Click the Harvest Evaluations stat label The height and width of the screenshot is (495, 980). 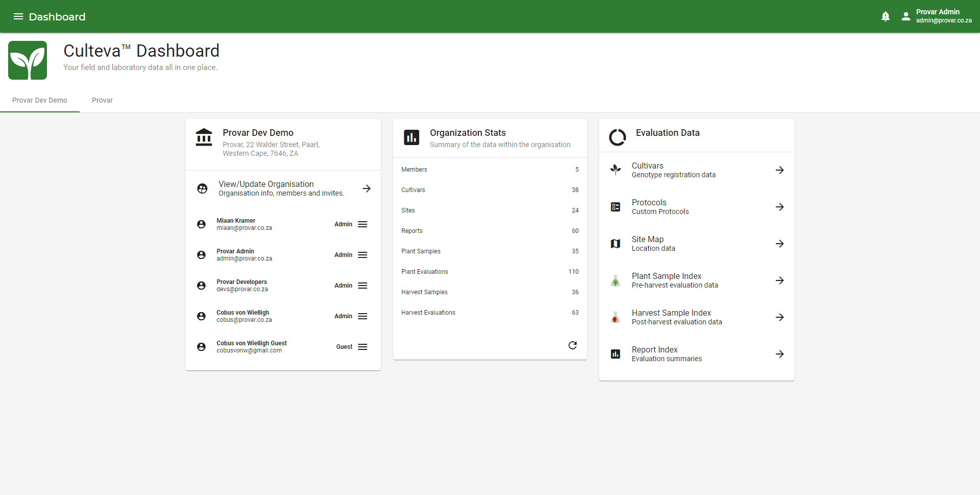[428, 313]
